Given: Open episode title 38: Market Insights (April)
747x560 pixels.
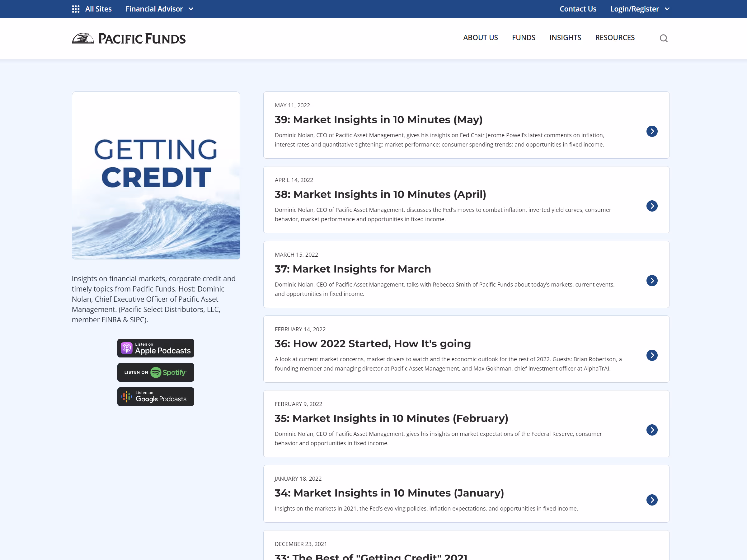Looking at the screenshot, I should tap(380, 194).
